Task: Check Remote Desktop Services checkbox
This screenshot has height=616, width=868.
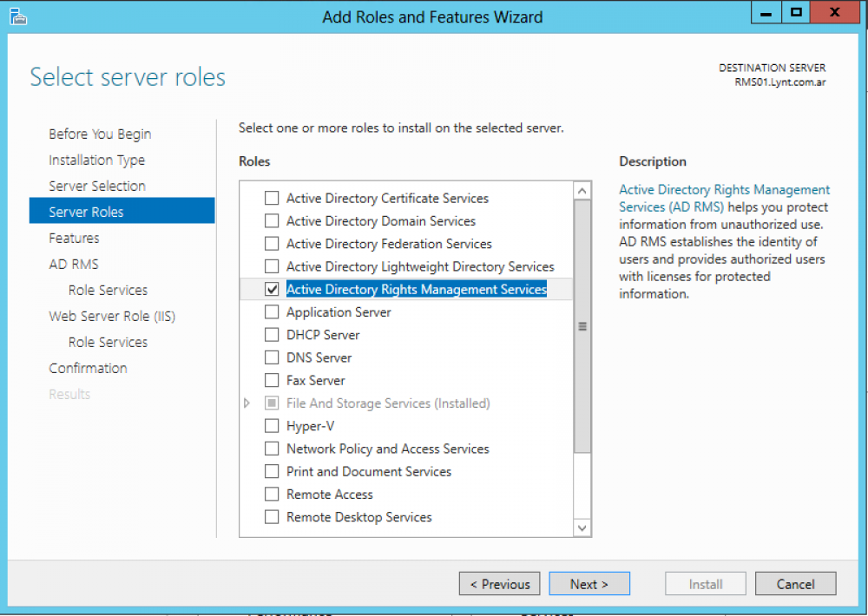Action: [272, 517]
